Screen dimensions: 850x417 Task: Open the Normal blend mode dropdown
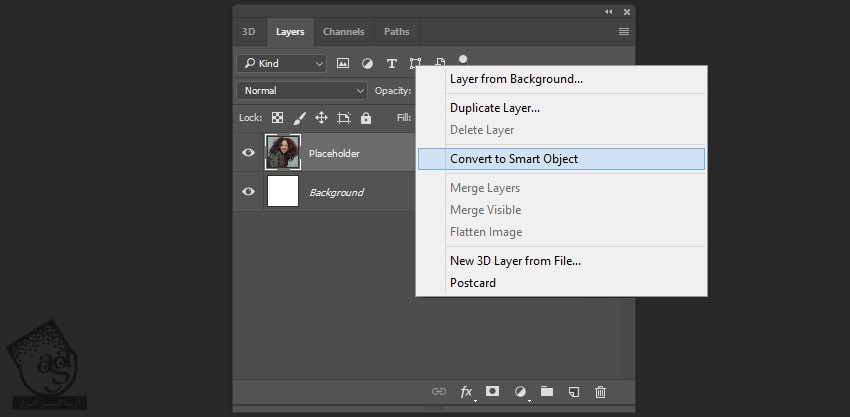pos(301,91)
